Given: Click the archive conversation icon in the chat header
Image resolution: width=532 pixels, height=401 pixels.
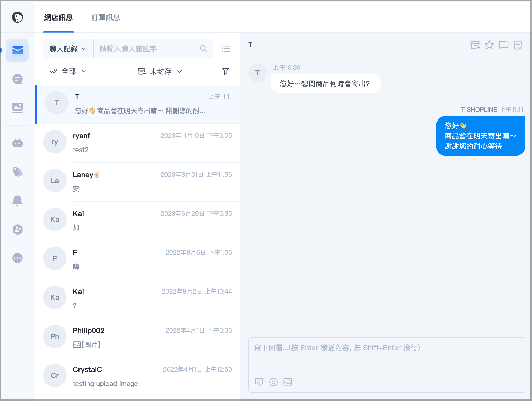Looking at the screenshot, I should tap(475, 45).
